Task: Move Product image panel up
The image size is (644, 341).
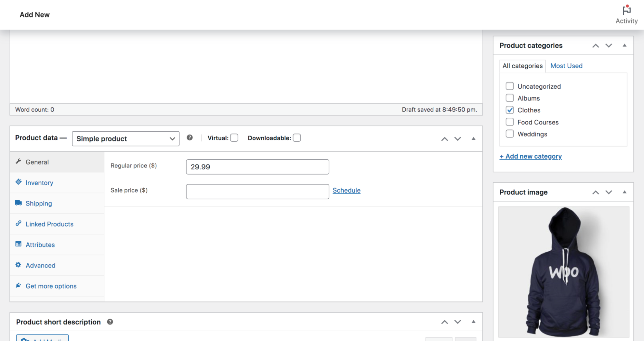Action: point(596,192)
